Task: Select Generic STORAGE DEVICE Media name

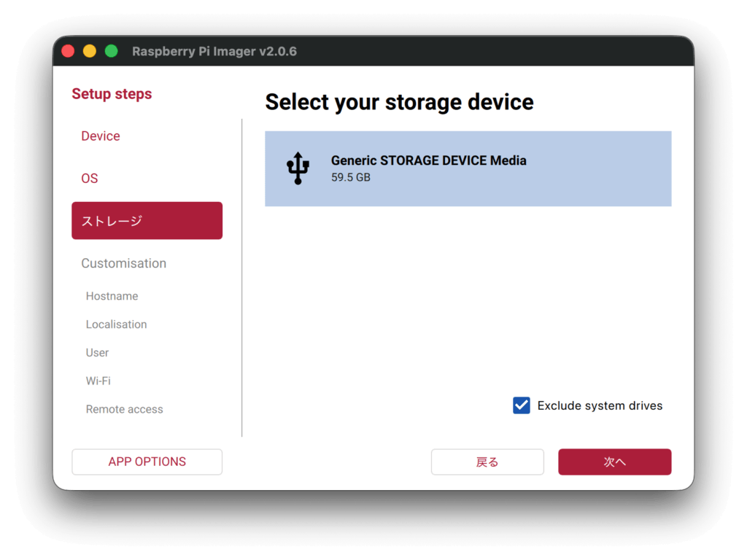Action: (x=428, y=160)
